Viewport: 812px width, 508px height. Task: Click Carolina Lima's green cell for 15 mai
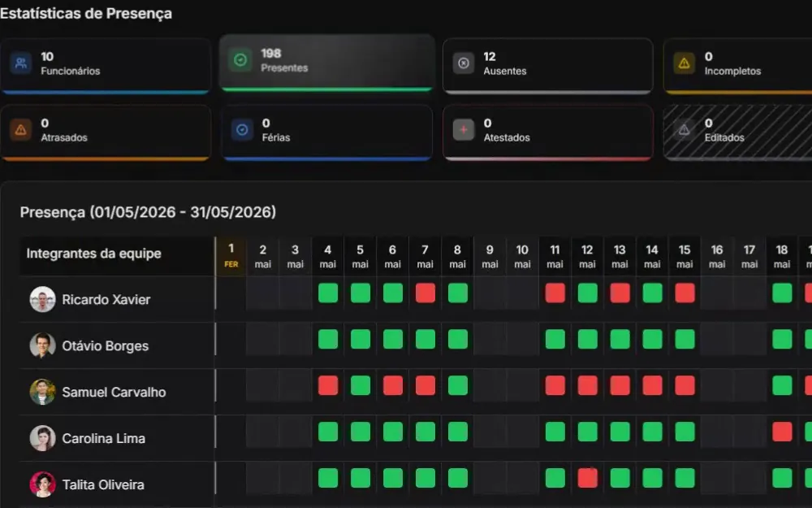[x=685, y=432]
